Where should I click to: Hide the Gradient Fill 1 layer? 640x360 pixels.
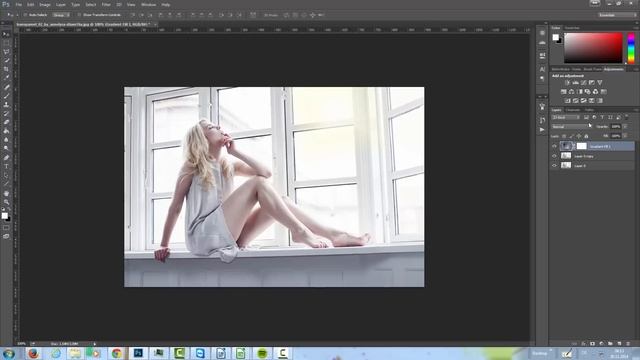click(x=554, y=146)
